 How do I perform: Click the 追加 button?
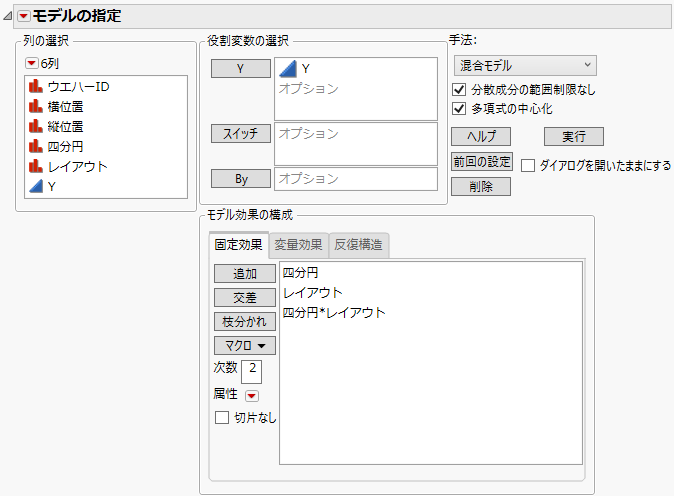coord(244,274)
